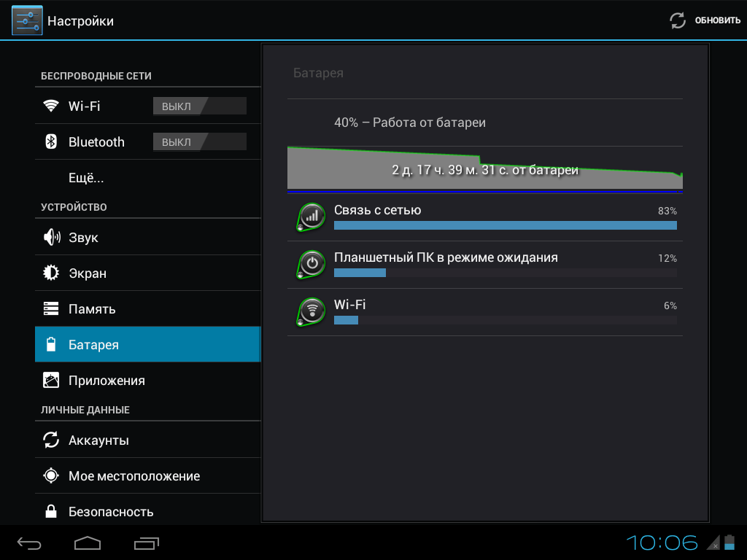This screenshot has height=560, width=747.
Task: Open the Память settings
Action: (147, 308)
